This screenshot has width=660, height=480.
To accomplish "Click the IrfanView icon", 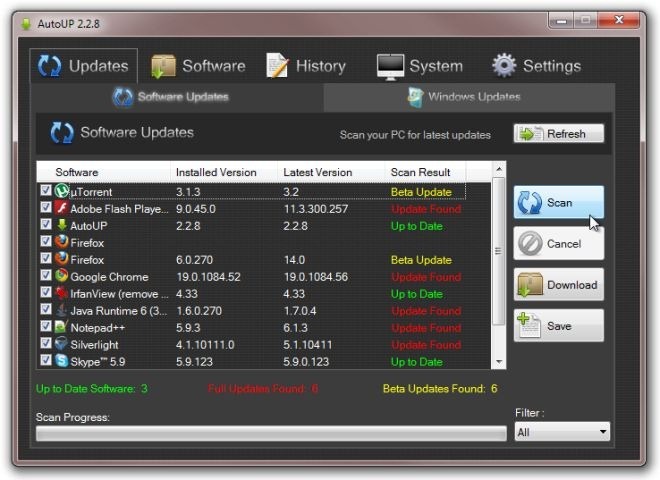I will pyautogui.click(x=62, y=293).
